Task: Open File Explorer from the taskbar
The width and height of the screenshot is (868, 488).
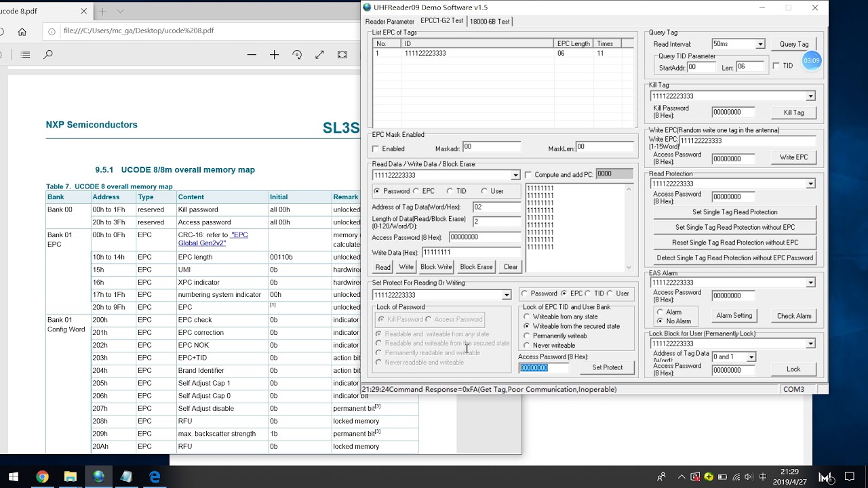Action: tap(71, 477)
